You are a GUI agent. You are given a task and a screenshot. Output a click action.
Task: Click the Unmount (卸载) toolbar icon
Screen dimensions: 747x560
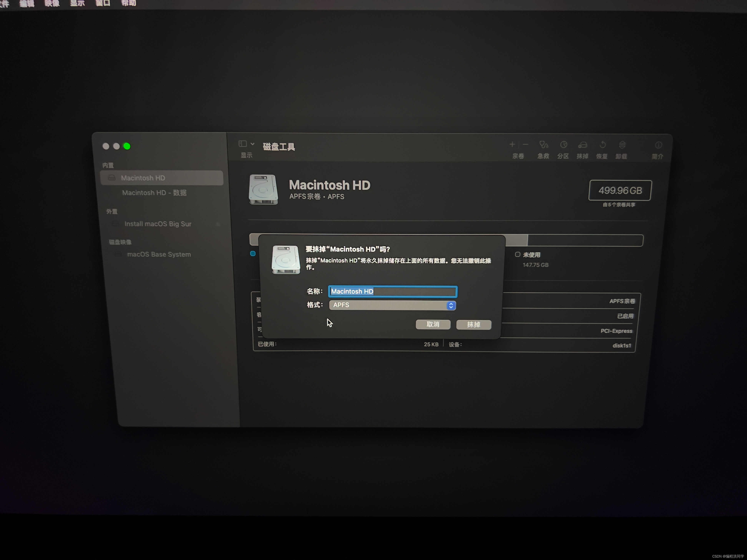coord(622,145)
